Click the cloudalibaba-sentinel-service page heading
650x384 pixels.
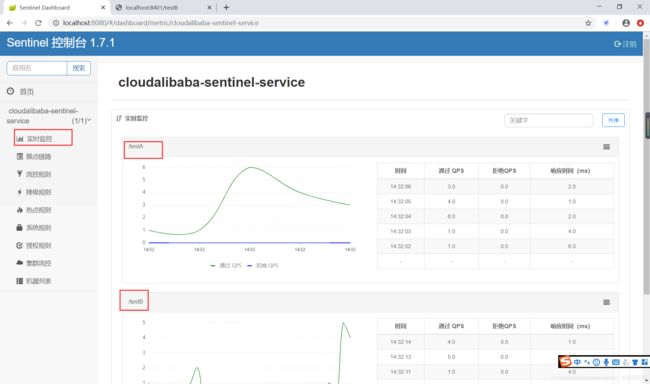click(x=211, y=82)
